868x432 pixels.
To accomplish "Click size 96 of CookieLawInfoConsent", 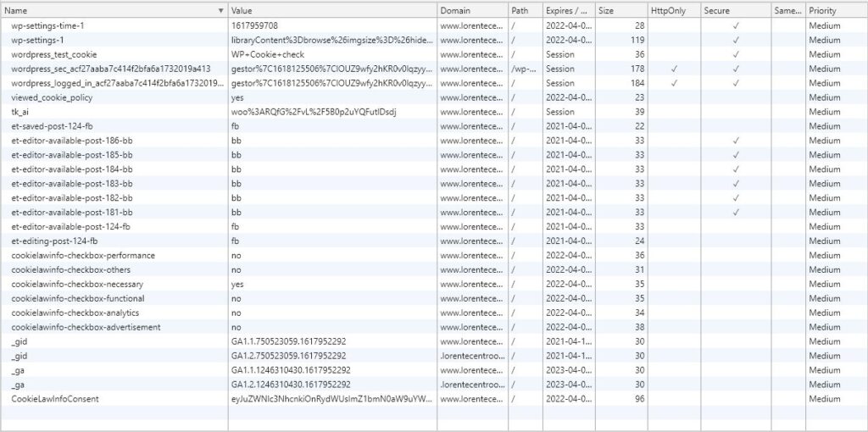I will 639,399.
